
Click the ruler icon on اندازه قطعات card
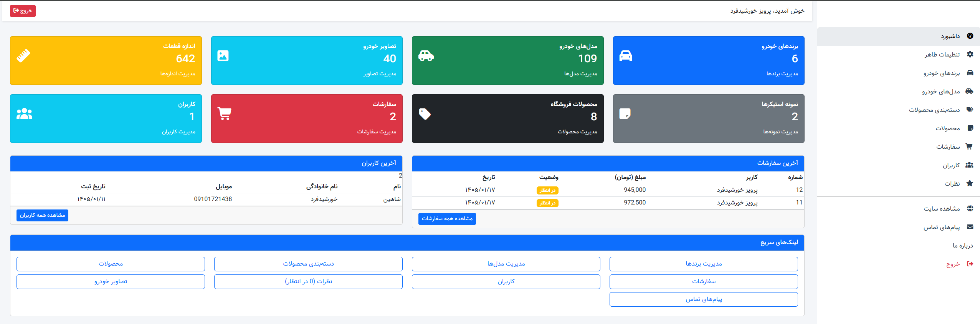tap(23, 56)
